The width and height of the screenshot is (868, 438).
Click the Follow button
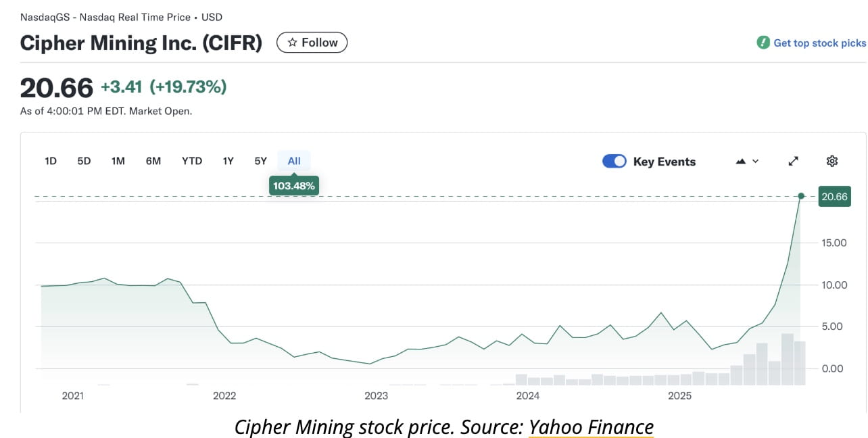(312, 42)
